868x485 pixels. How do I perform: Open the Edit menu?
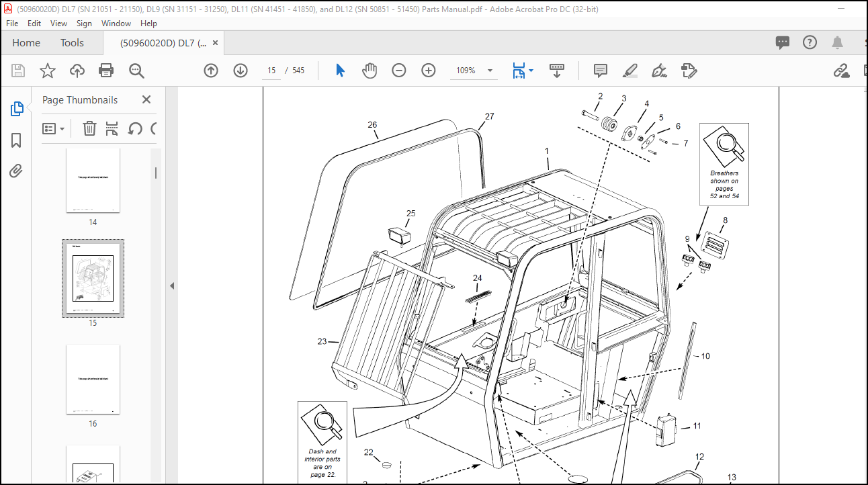point(34,23)
